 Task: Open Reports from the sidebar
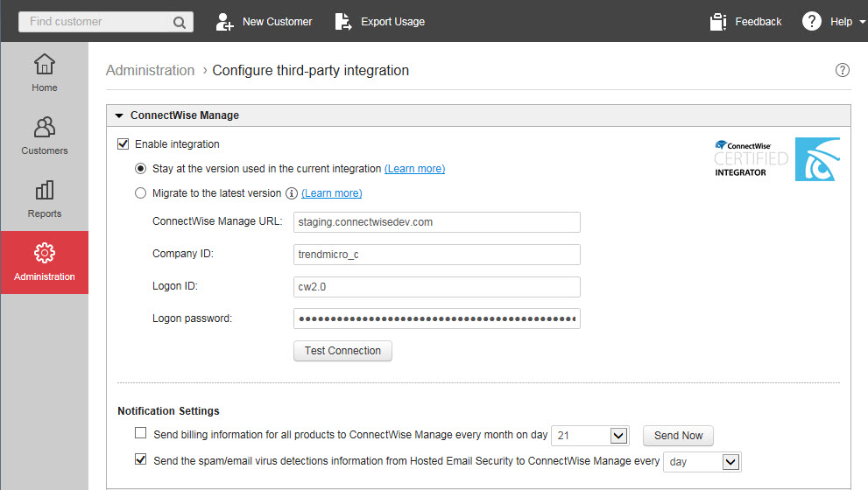pyautogui.click(x=44, y=199)
